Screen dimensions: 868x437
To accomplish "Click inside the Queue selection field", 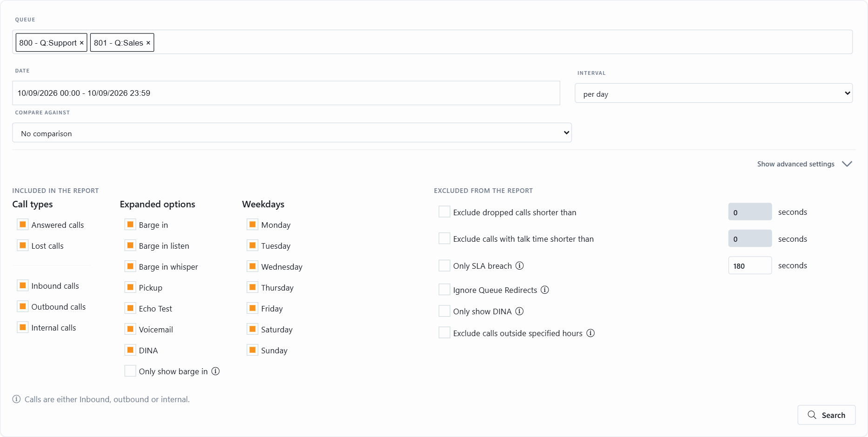I will 503,42.
